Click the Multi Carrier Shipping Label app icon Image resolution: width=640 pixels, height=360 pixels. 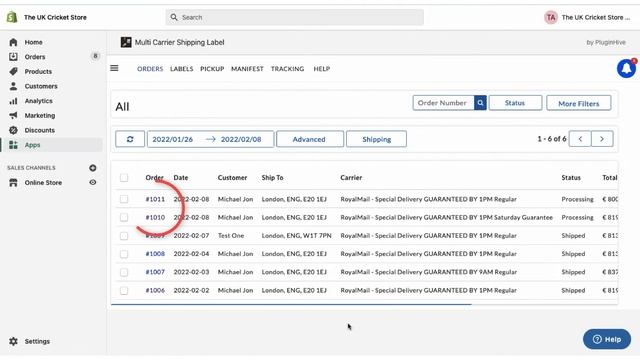[x=126, y=42]
